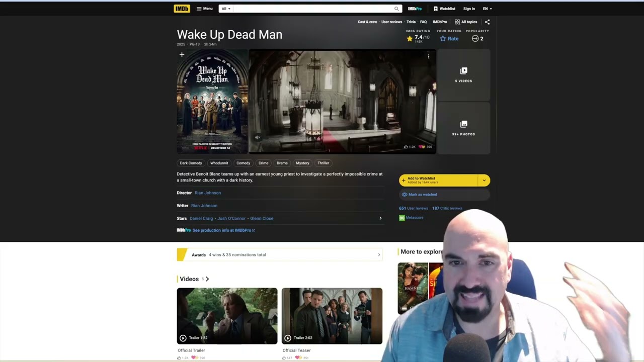The image size is (644, 362).
Task: Open the IMDb home logo
Action: click(182, 9)
